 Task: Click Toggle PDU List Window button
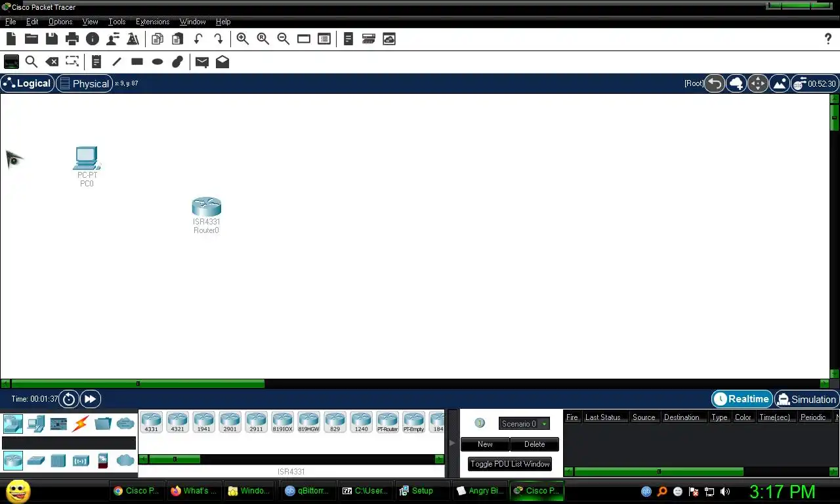(510, 464)
